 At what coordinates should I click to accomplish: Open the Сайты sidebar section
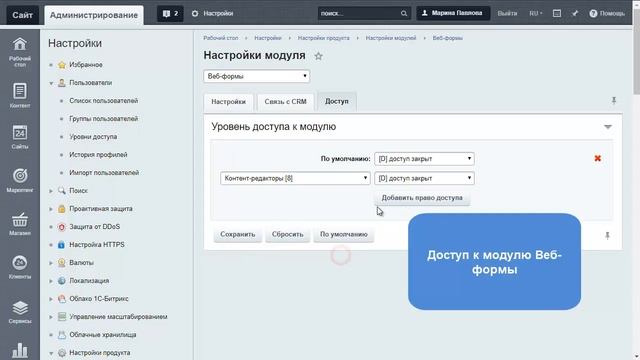[20, 137]
